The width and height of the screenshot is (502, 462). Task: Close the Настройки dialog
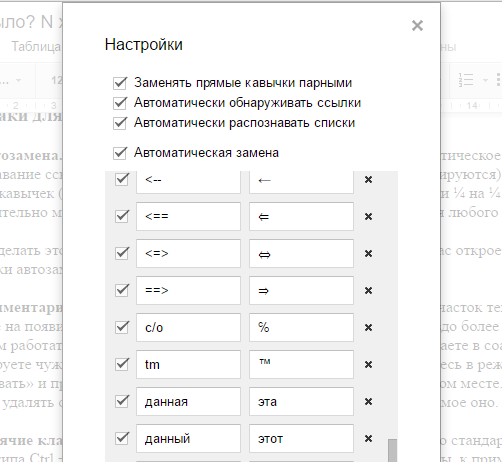[417, 25]
